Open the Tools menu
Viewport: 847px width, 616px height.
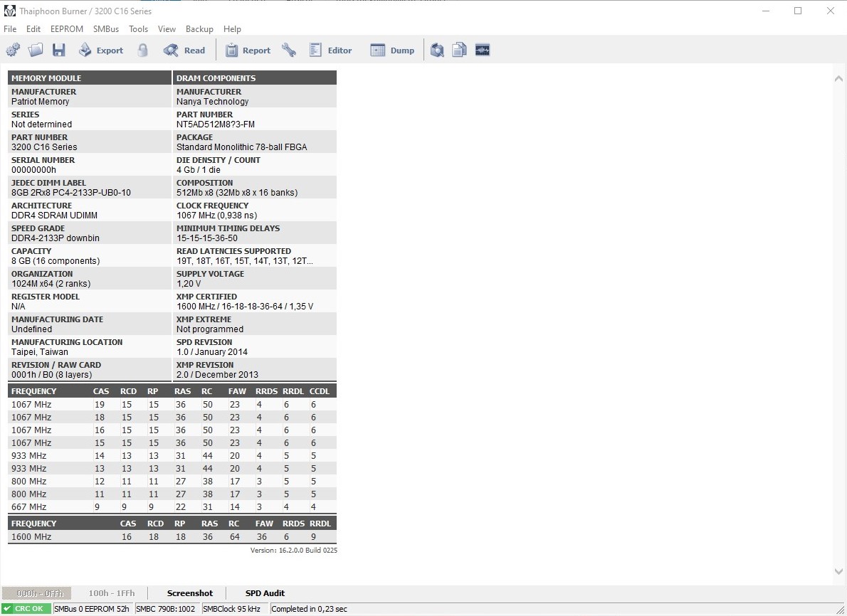click(x=138, y=29)
